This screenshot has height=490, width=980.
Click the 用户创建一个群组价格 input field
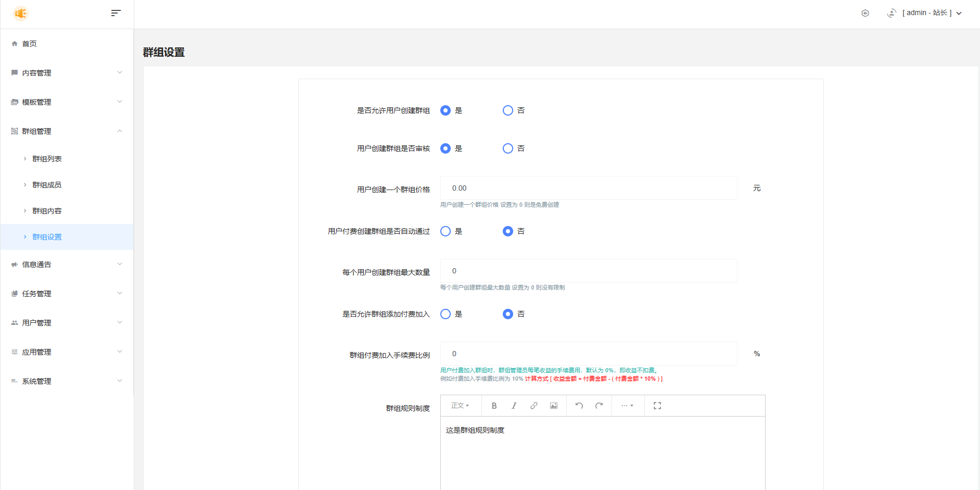coord(588,188)
